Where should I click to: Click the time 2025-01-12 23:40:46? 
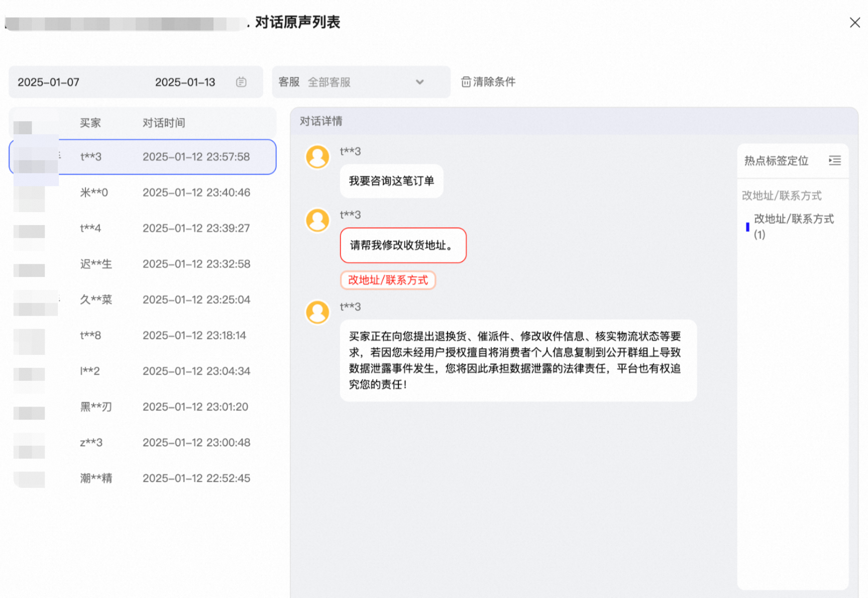(196, 192)
